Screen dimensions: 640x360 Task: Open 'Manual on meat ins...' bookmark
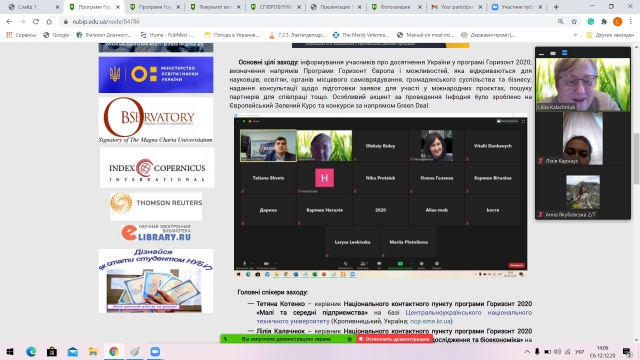coord(426,35)
